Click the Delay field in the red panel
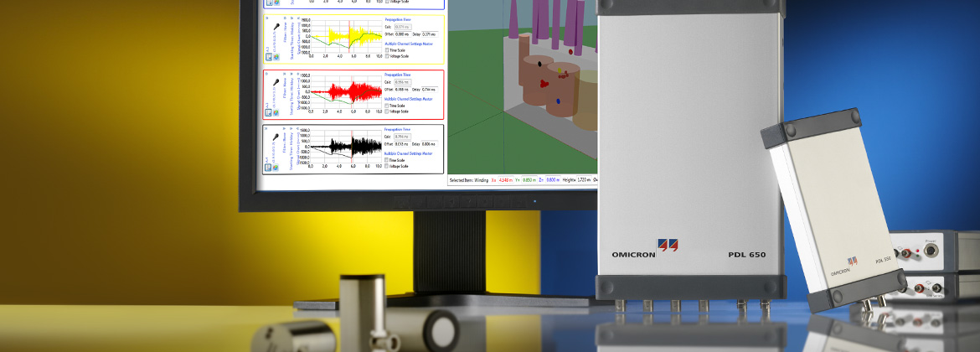Image resolution: width=980 pixels, height=352 pixels. (x=430, y=90)
